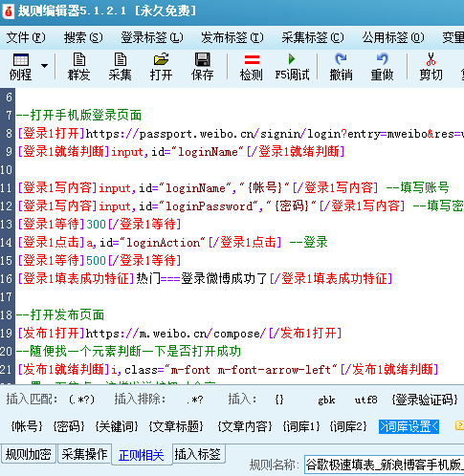This screenshot has height=476, width=464.
Task: Select the 正则相关 tab
Action: point(142,455)
